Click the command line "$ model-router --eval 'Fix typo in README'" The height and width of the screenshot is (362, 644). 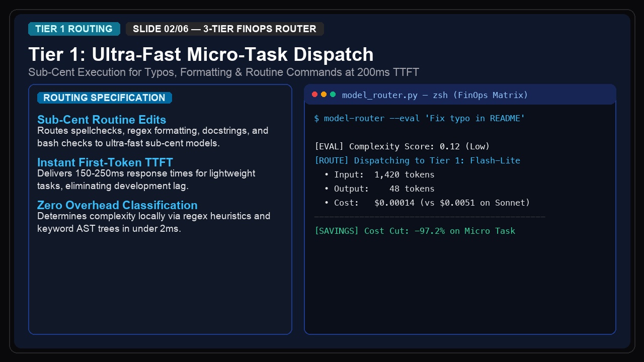[x=420, y=118]
